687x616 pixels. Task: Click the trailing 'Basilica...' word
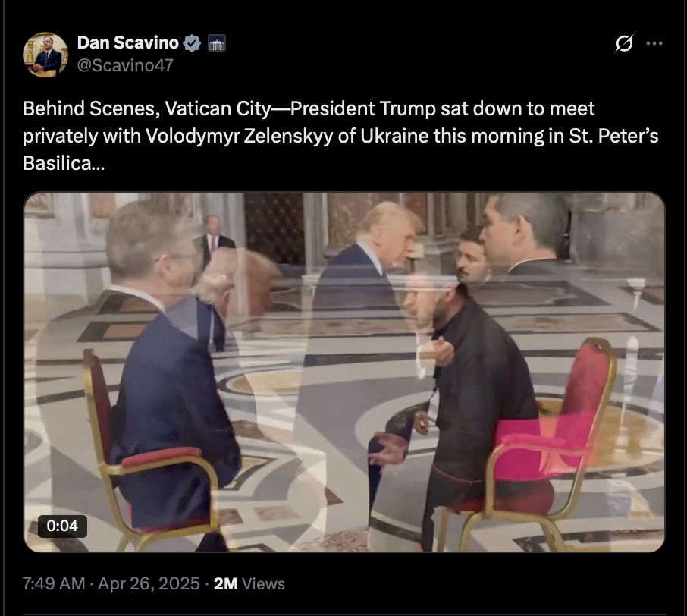pyautogui.click(x=64, y=164)
